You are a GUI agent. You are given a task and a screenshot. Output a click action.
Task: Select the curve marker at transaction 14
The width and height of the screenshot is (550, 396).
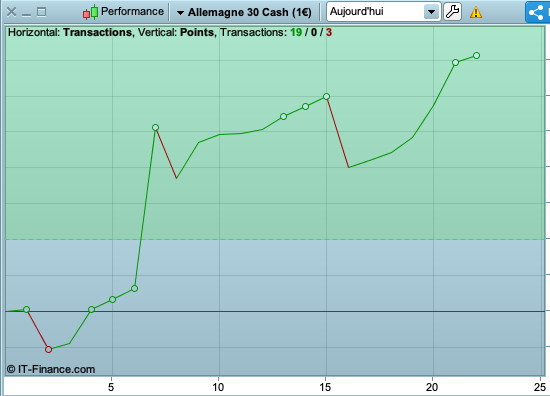pos(305,107)
